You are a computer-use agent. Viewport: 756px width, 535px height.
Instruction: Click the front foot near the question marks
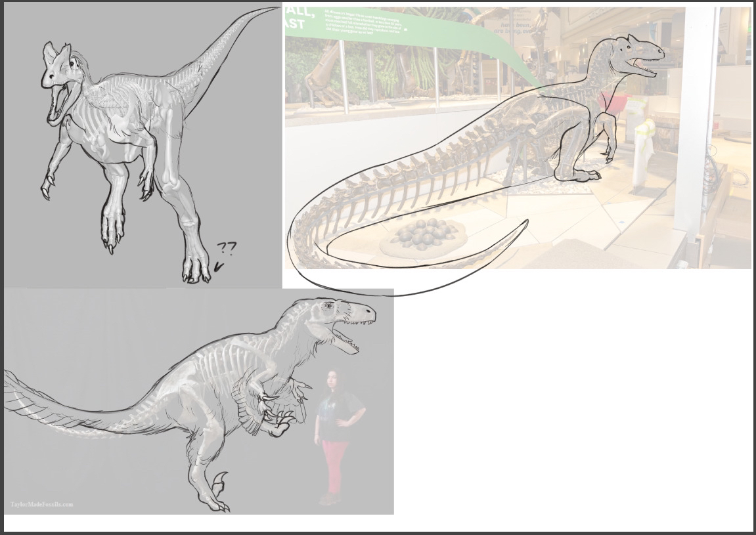pos(196,270)
